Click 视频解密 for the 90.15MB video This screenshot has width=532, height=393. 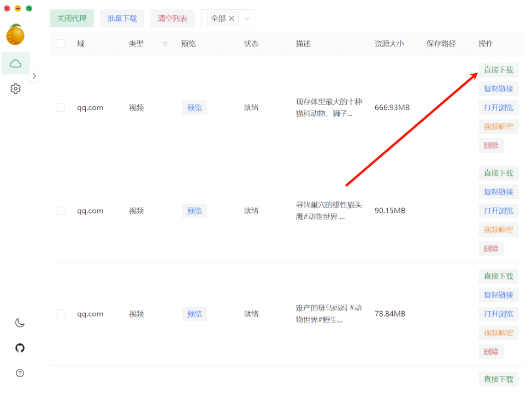[498, 230]
